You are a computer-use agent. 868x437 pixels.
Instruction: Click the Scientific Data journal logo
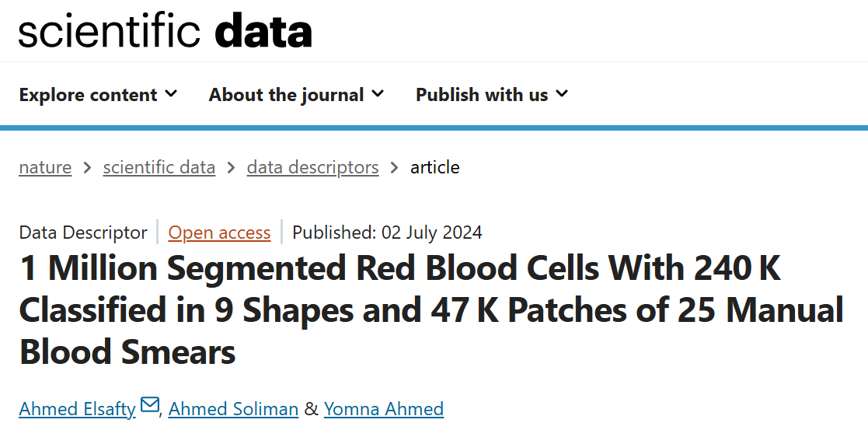pos(166,32)
